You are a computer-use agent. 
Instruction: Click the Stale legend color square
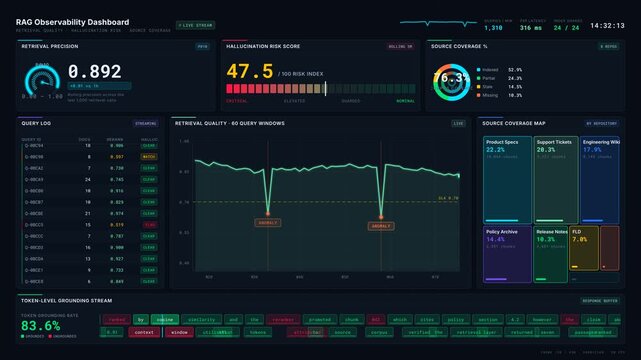tap(478, 87)
